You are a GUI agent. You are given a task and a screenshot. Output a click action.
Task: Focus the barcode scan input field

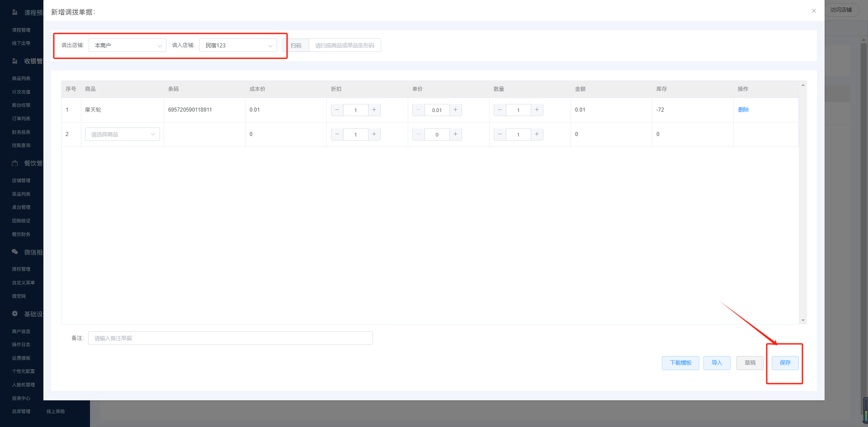tap(344, 46)
